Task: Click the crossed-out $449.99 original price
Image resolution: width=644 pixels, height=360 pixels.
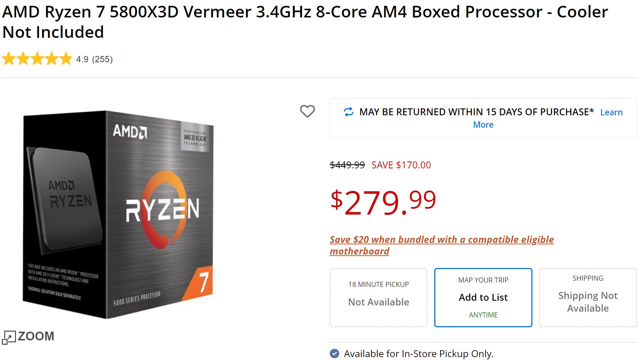Action: pos(347,165)
